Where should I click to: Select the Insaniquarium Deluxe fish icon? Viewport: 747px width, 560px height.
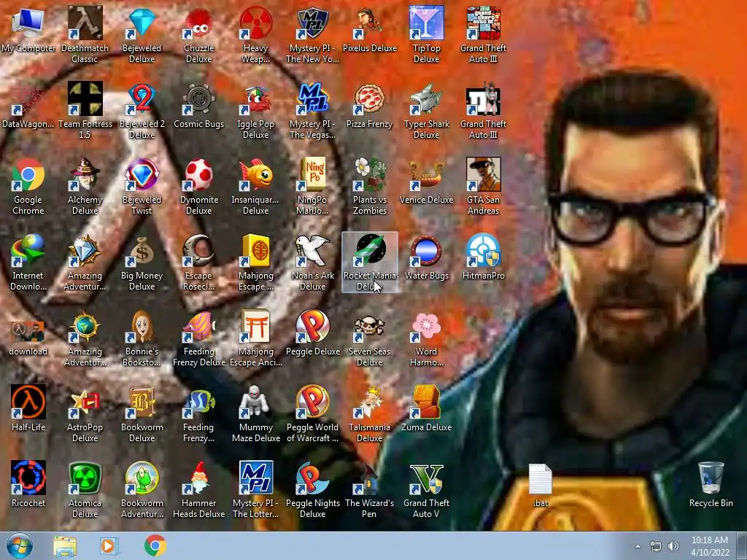tap(256, 174)
